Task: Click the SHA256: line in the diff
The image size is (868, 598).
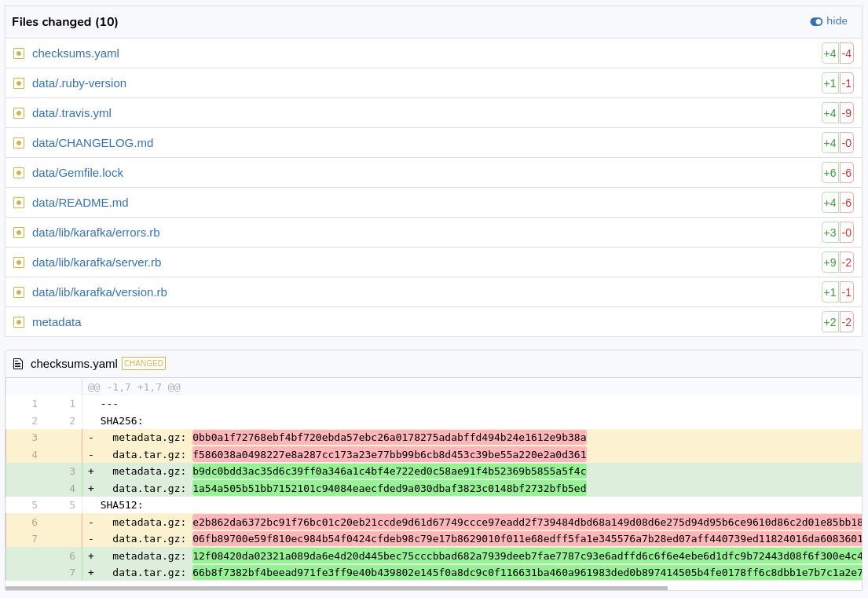Action: coord(121,421)
